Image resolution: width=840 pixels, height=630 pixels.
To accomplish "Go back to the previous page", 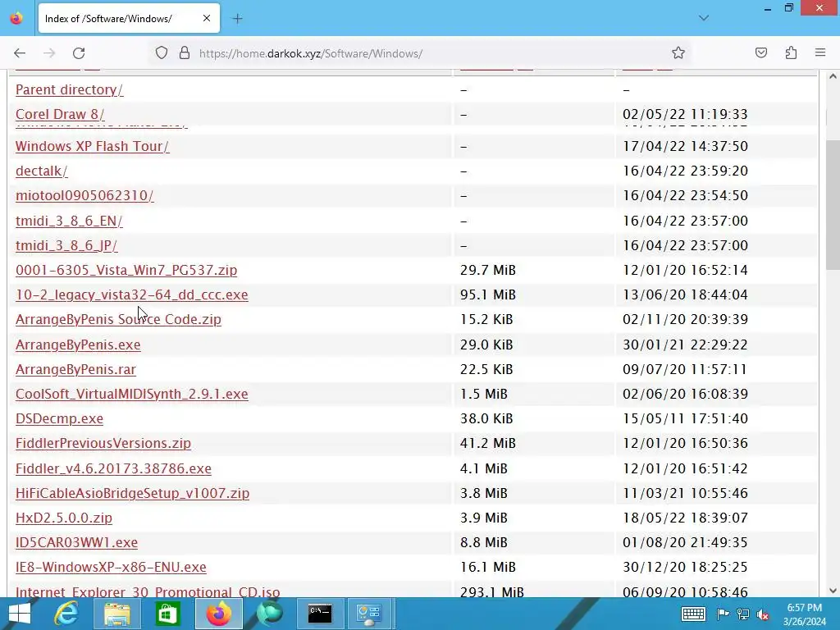I will [x=20, y=53].
